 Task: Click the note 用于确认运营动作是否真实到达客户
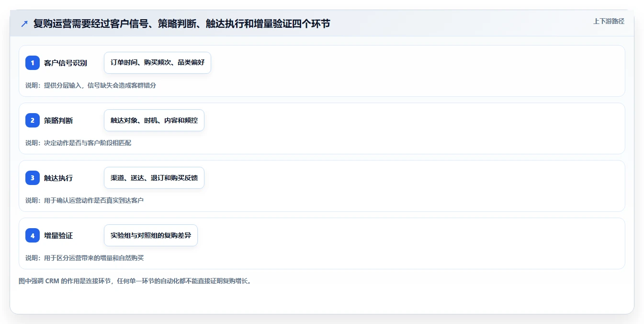[84, 200]
